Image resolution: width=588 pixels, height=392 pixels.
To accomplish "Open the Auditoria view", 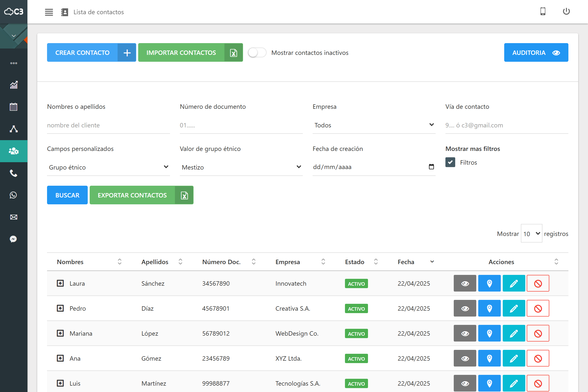I will (536, 52).
